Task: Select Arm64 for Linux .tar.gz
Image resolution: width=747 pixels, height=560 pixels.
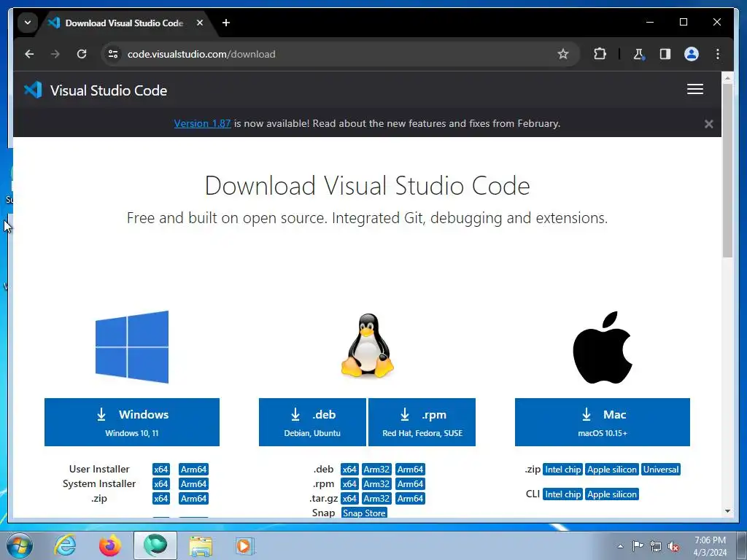Action: pos(410,499)
